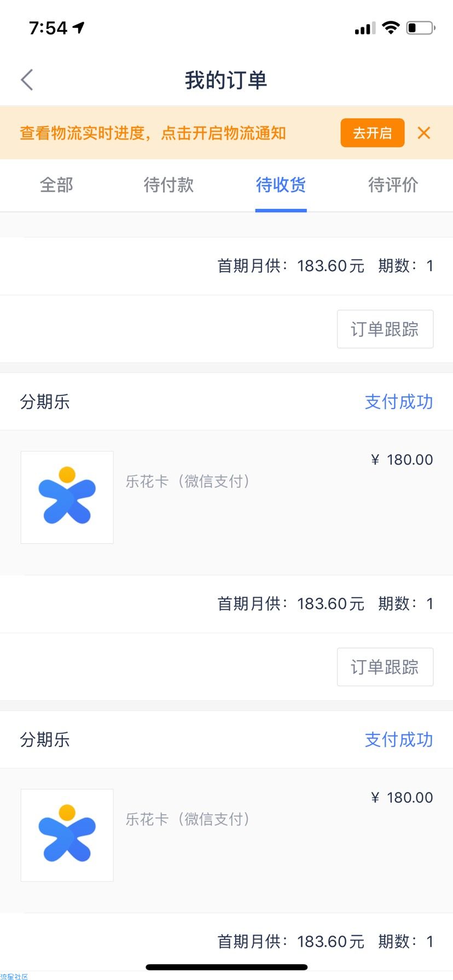
Task: Tap the location arrow beside the time
Action: coord(79,27)
